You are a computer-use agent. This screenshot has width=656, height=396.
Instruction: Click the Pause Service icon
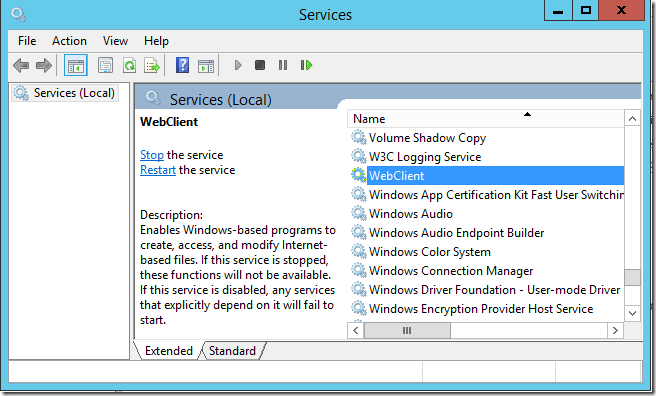click(x=283, y=65)
